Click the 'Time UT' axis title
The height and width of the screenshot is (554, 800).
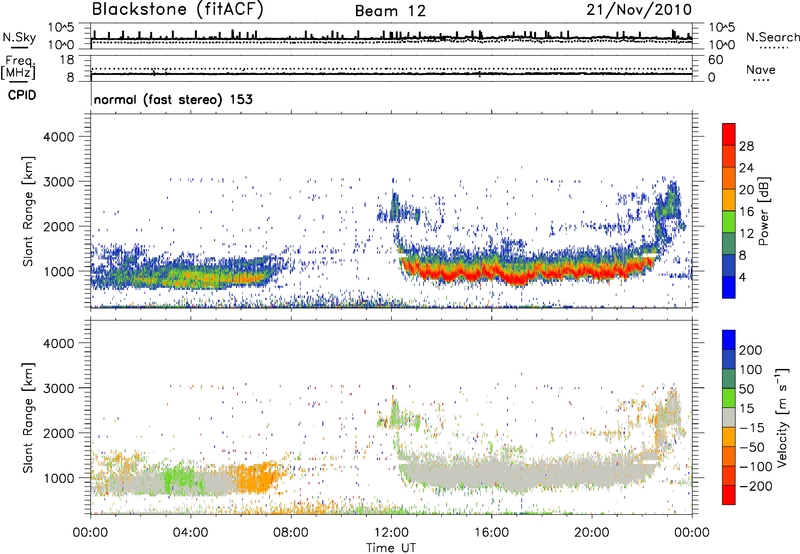pos(391,548)
